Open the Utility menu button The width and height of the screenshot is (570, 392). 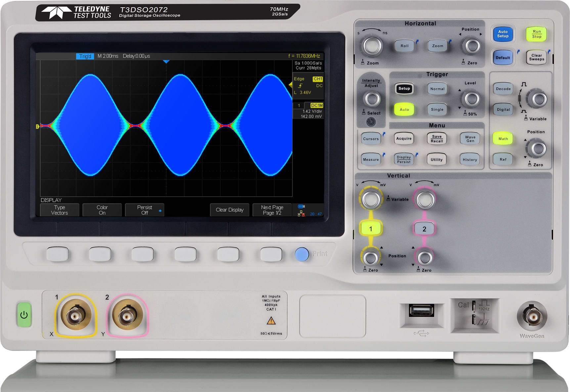[x=437, y=159]
